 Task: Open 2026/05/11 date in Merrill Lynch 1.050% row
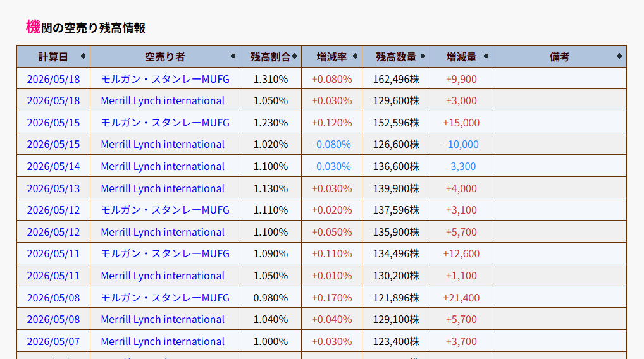pos(53,276)
